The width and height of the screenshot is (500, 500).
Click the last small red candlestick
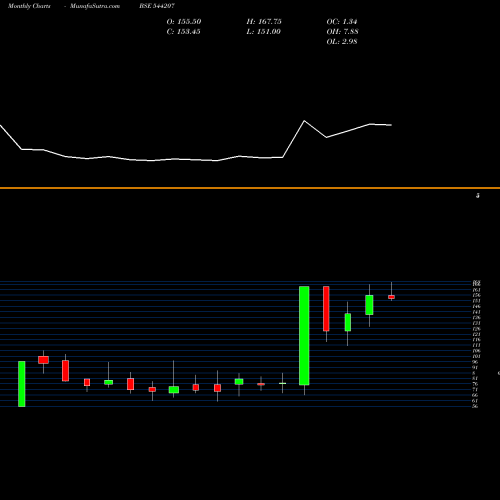point(391,297)
